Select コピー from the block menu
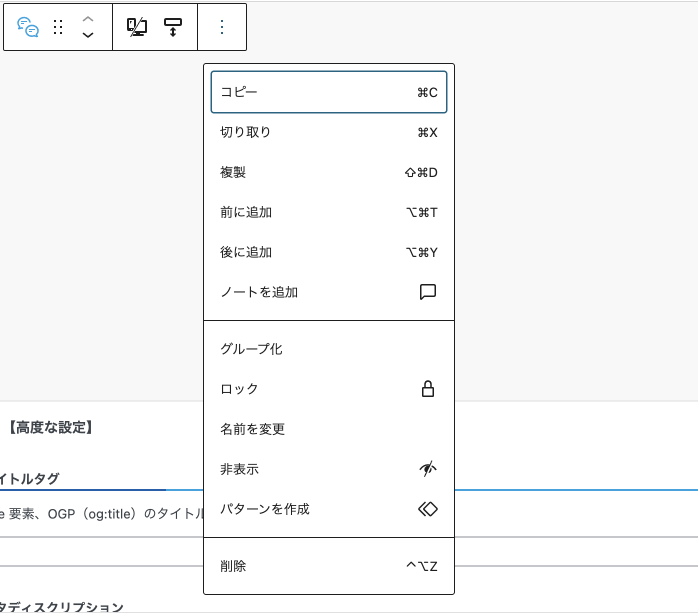The height and width of the screenshot is (616, 698). click(x=328, y=92)
